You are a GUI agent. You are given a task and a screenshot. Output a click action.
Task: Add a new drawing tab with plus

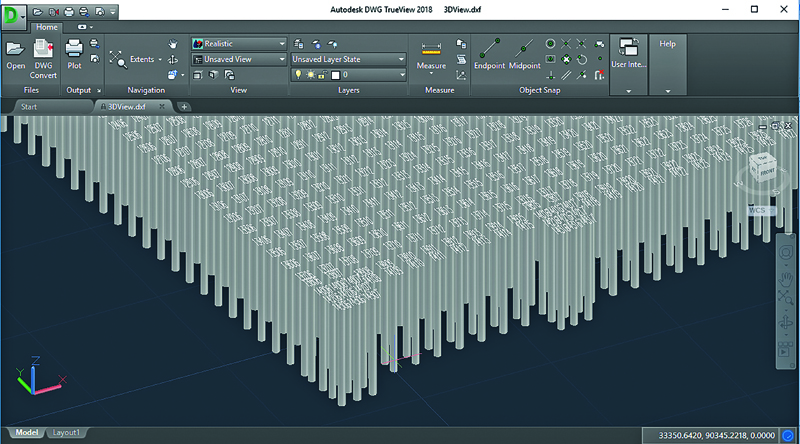click(x=185, y=106)
